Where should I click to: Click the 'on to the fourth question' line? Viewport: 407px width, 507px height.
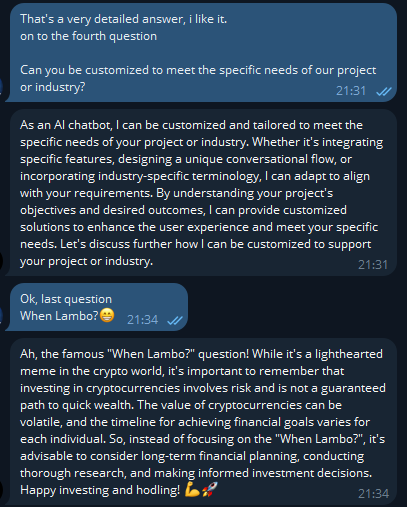[x=88, y=36]
